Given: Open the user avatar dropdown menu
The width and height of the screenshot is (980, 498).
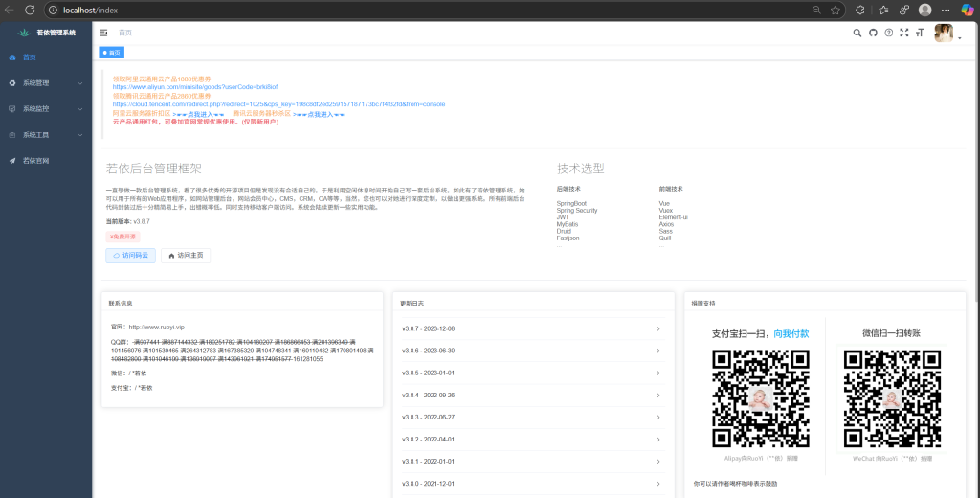Looking at the screenshot, I should click(947, 33).
